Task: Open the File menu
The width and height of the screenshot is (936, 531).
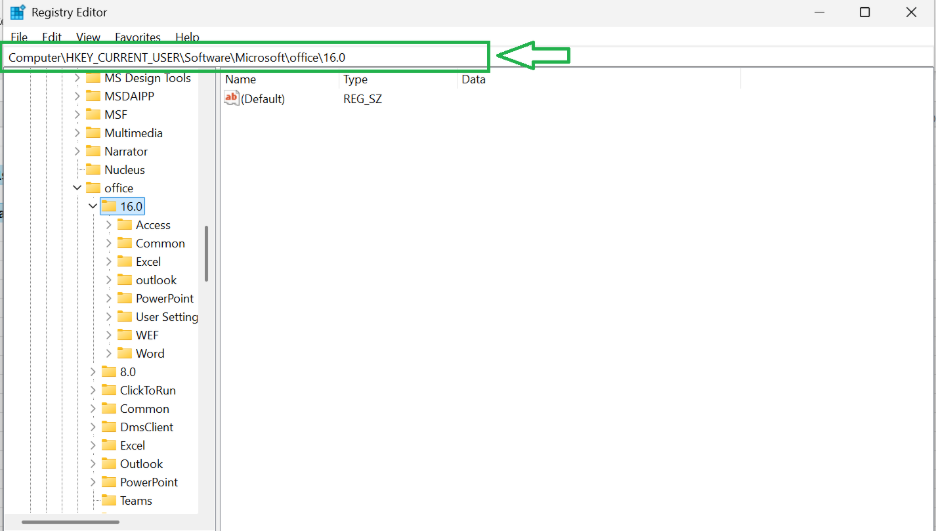Action: pos(19,37)
